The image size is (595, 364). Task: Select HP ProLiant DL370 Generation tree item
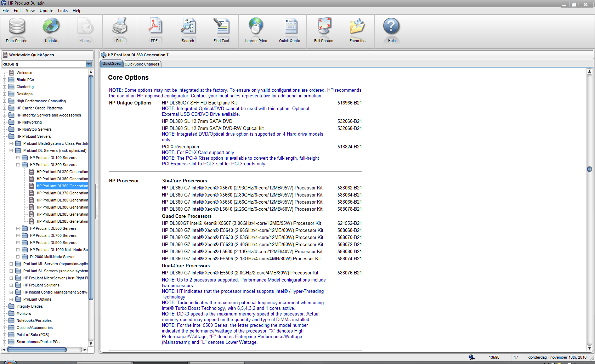pyautogui.click(x=62, y=193)
